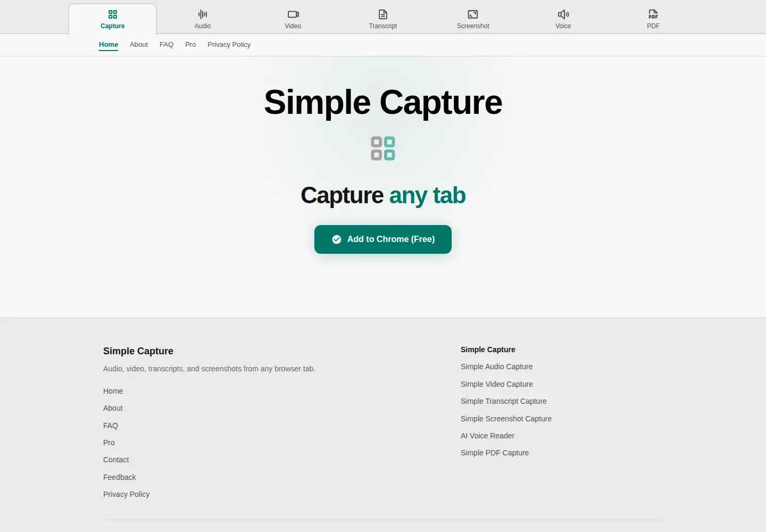Open the Video camera icon tab
The height and width of the screenshot is (532, 766).
coord(293,19)
